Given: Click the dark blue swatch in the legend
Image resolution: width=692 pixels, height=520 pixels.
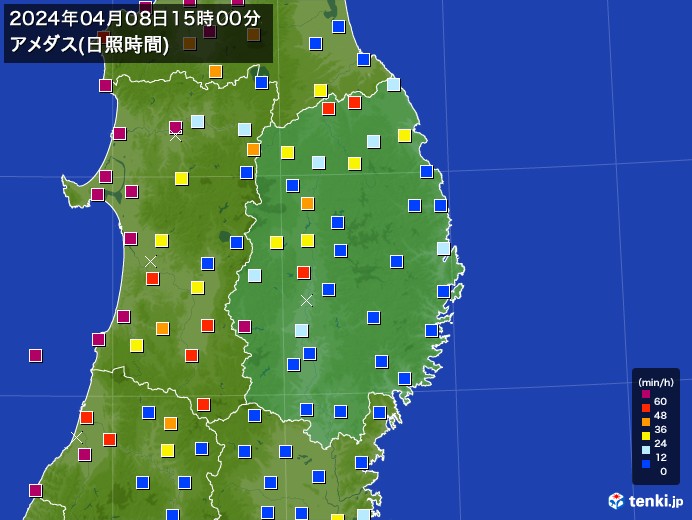Looking at the screenshot, I should click(x=646, y=464).
